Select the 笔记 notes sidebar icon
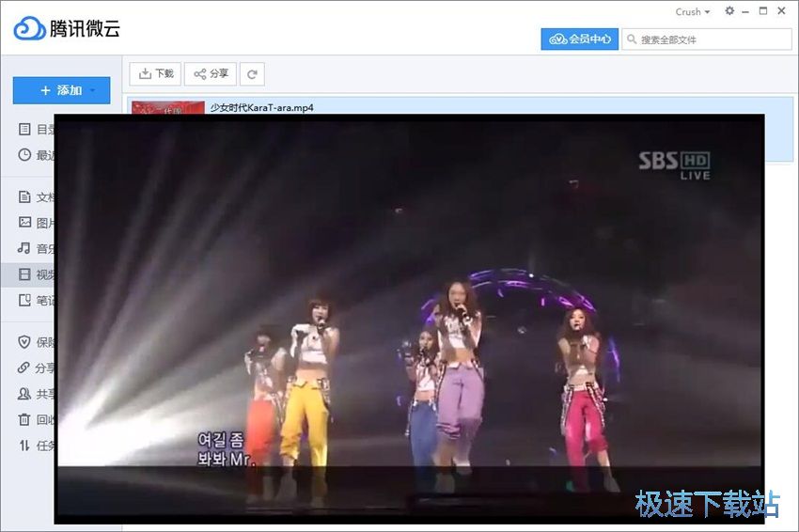This screenshot has height=532, width=799. 24,300
